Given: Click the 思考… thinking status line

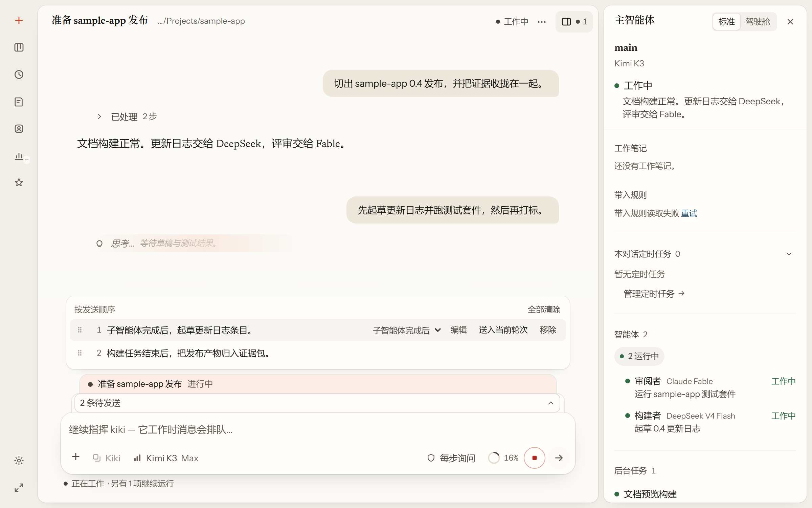Looking at the screenshot, I should [195, 243].
